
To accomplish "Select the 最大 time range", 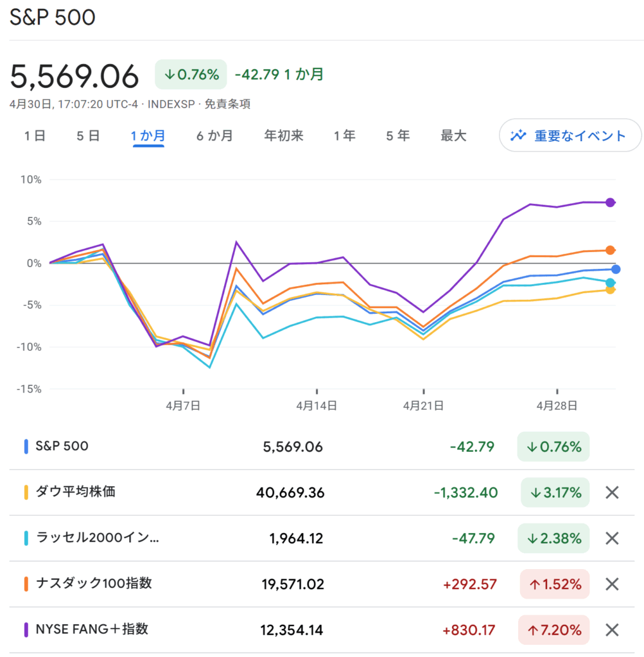I will 453,136.
